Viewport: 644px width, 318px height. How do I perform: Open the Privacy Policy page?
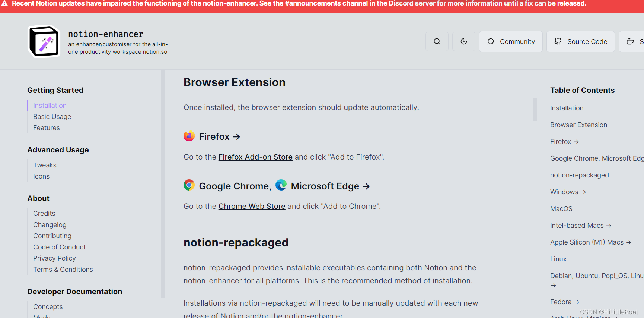(54, 258)
